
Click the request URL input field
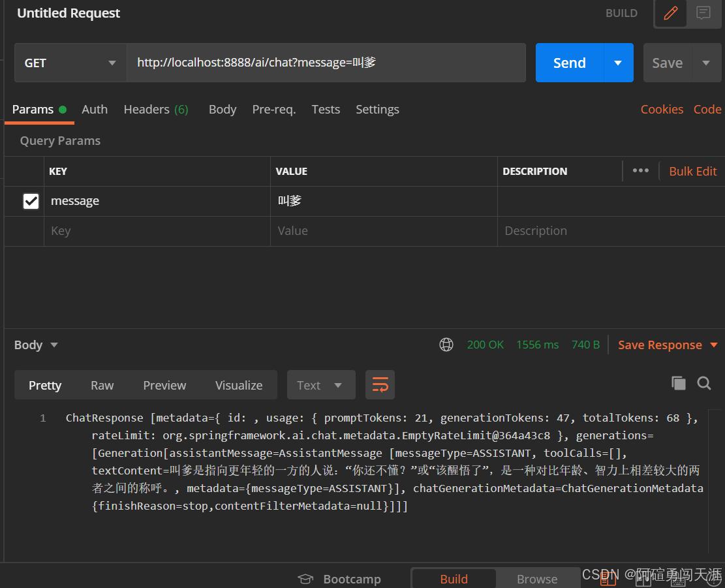[x=326, y=63]
